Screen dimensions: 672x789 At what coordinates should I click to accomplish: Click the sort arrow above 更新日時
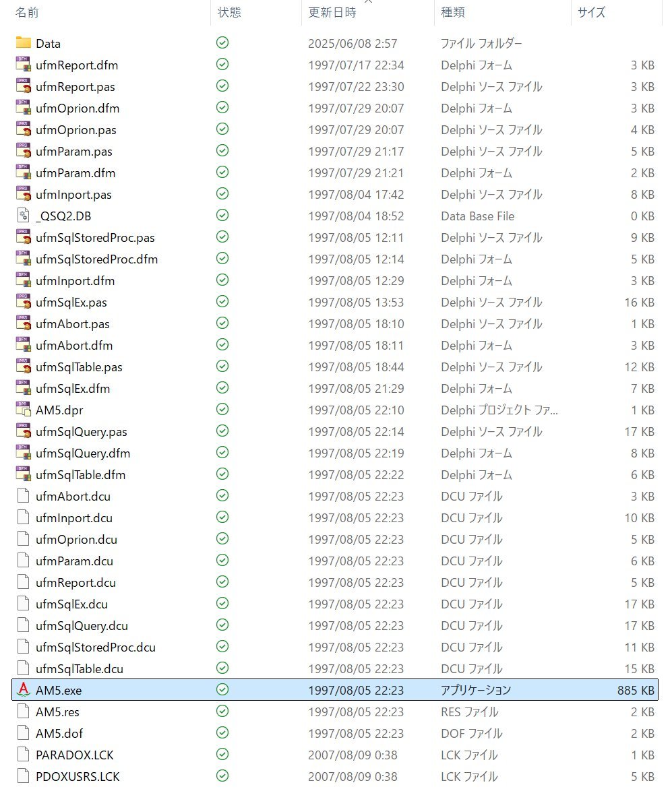pyautogui.click(x=368, y=1)
